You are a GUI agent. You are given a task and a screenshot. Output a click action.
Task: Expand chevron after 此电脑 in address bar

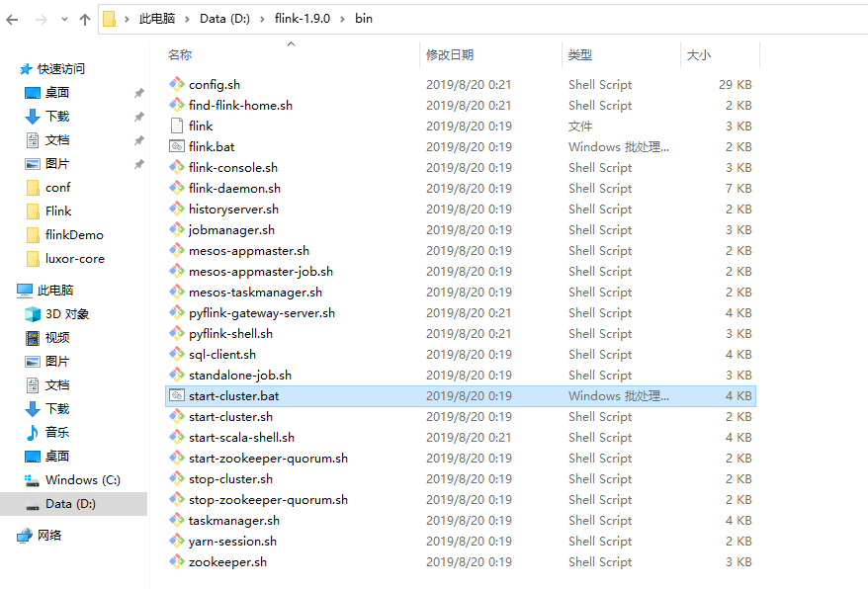(x=187, y=20)
